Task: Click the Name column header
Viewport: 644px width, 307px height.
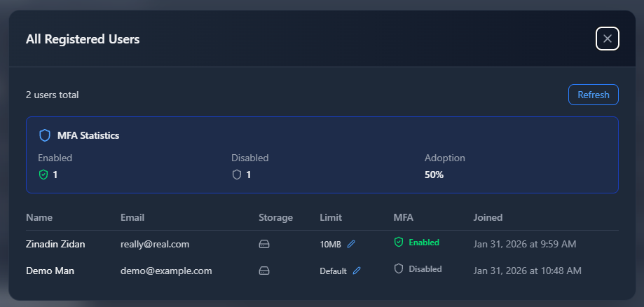Action: pos(39,217)
